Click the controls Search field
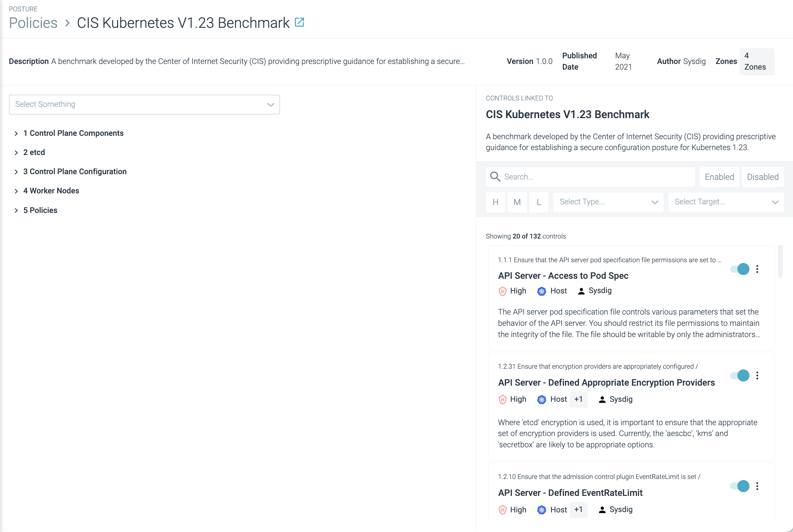Viewport: 793px width, 532px height. (x=590, y=177)
